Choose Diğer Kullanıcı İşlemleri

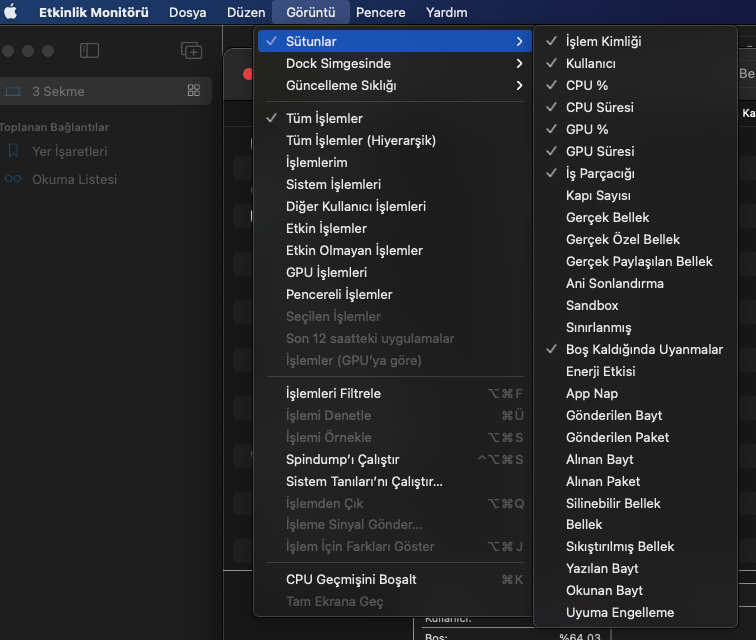coord(395,206)
